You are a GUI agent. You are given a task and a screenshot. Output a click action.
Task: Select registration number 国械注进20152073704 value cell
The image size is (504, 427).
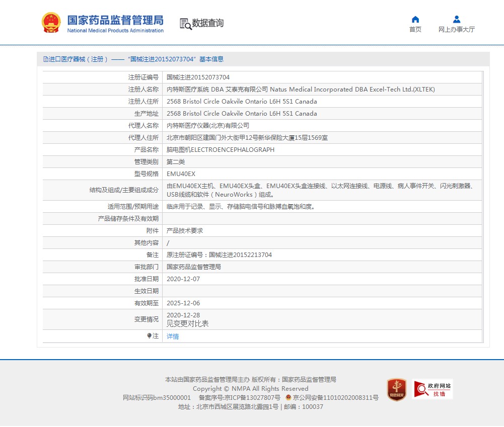(x=198, y=77)
